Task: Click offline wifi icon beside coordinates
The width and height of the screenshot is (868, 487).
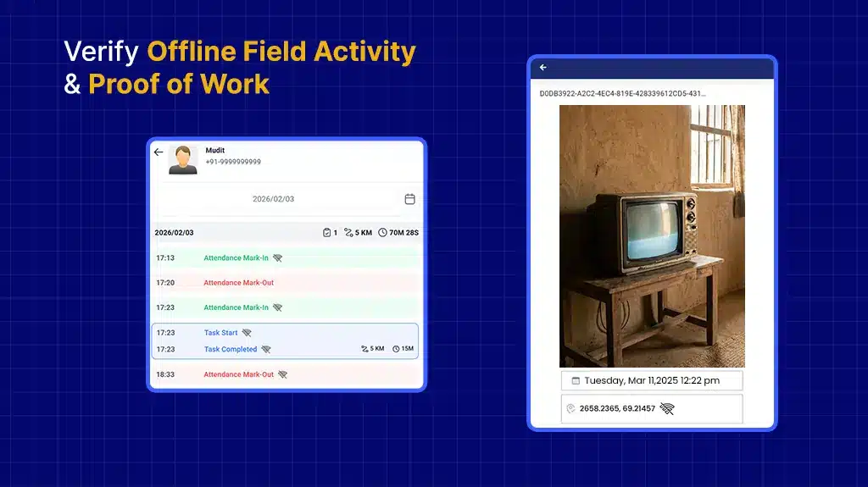Action: [x=667, y=408]
